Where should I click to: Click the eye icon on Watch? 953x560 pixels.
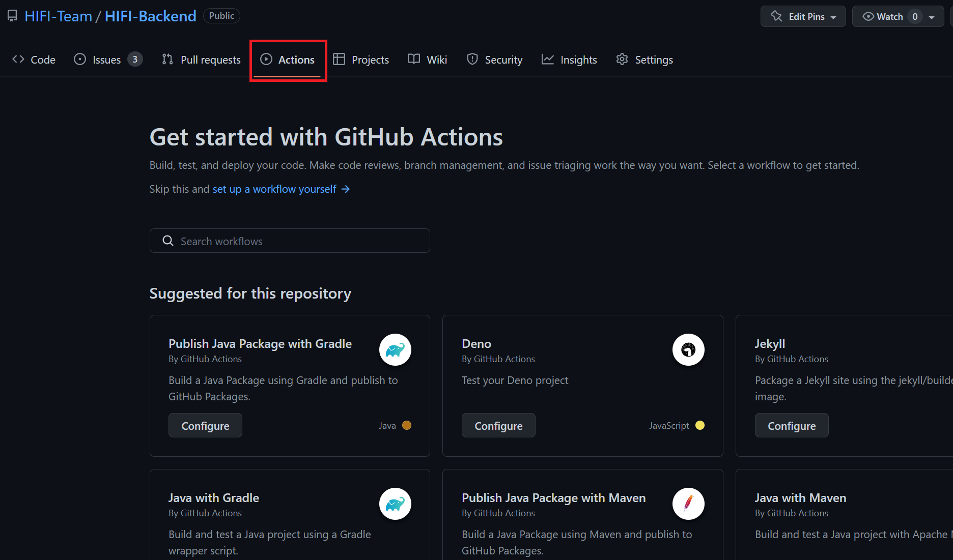(x=868, y=16)
